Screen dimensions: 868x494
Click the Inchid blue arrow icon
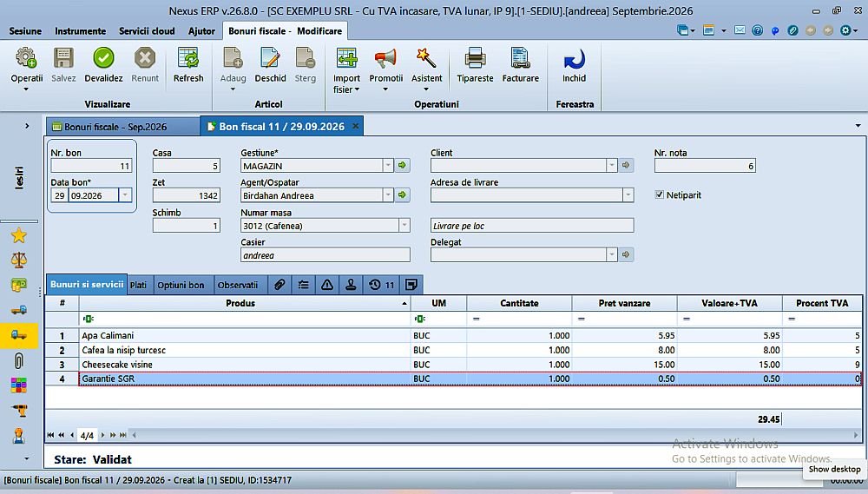pyautogui.click(x=574, y=59)
